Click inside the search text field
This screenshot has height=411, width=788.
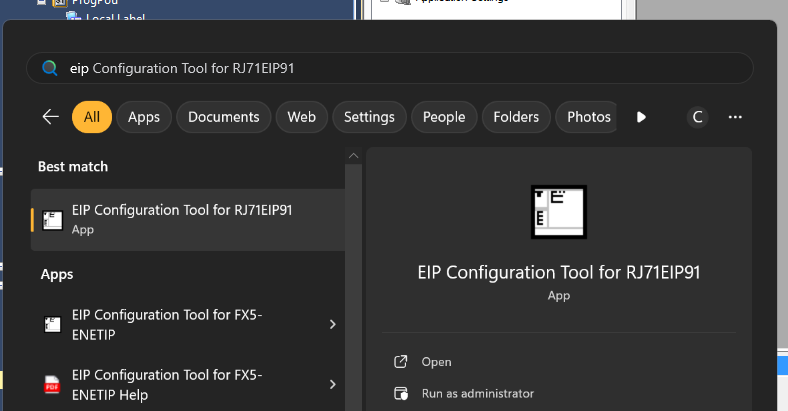400,69
